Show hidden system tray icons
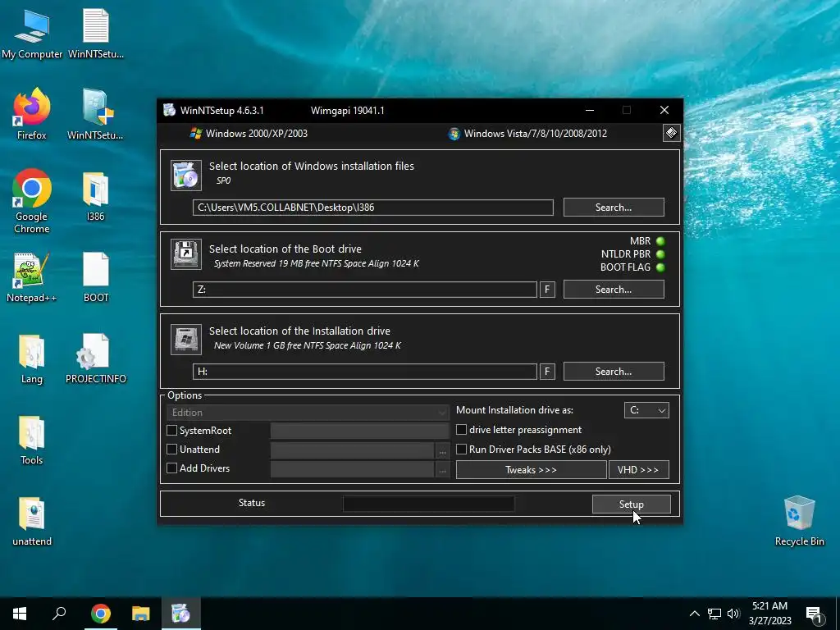Image resolution: width=840 pixels, height=630 pixels. pos(694,614)
